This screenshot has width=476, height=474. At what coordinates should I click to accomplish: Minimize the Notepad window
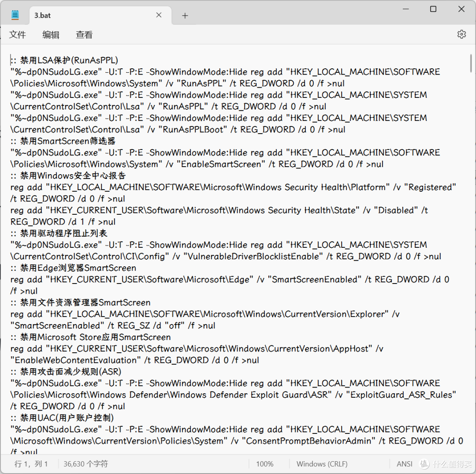pyautogui.click(x=405, y=9)
